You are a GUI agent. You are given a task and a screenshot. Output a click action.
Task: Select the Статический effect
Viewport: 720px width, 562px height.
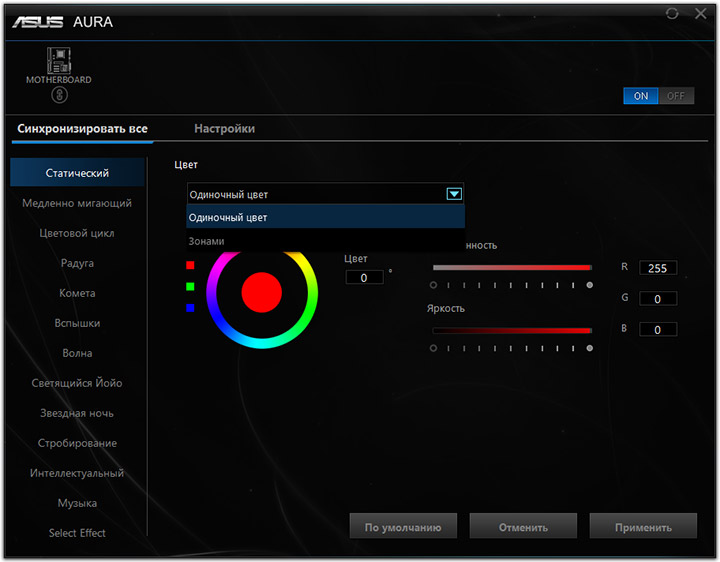pos(77,173)
